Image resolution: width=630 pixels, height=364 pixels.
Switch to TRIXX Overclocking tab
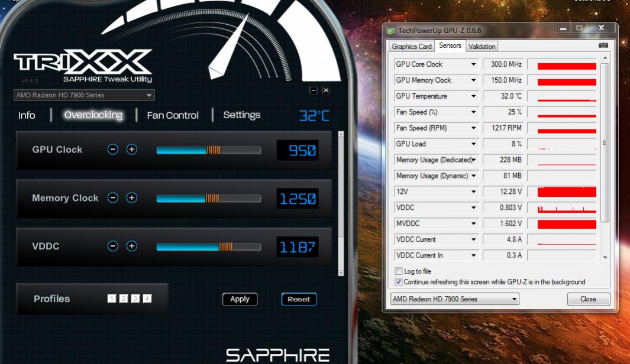point(93,115)
